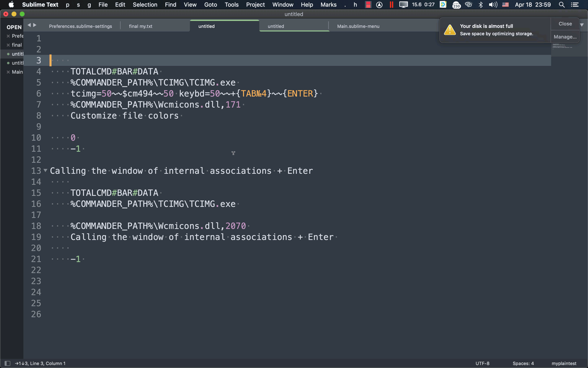Click Manage in the storage notification
Image resolution: width=588 pixels, height=368 pixels.
(565, 36)
